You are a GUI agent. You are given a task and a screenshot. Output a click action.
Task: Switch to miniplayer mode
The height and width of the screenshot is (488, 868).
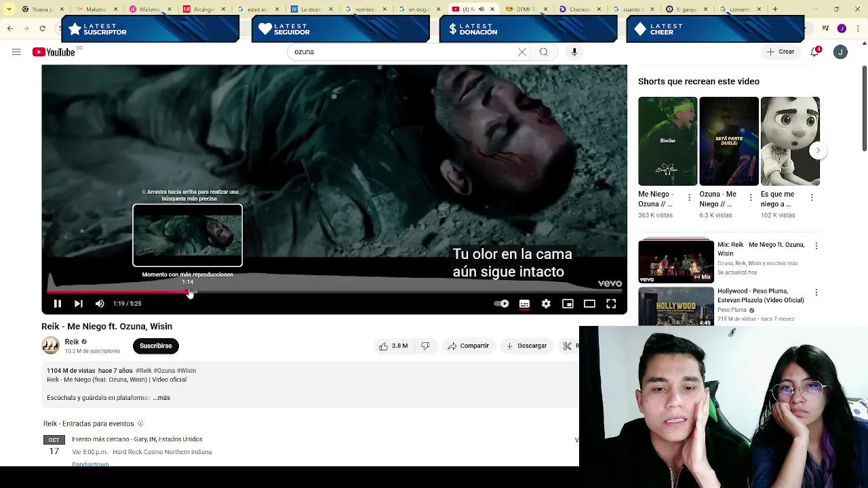(568, 304)
